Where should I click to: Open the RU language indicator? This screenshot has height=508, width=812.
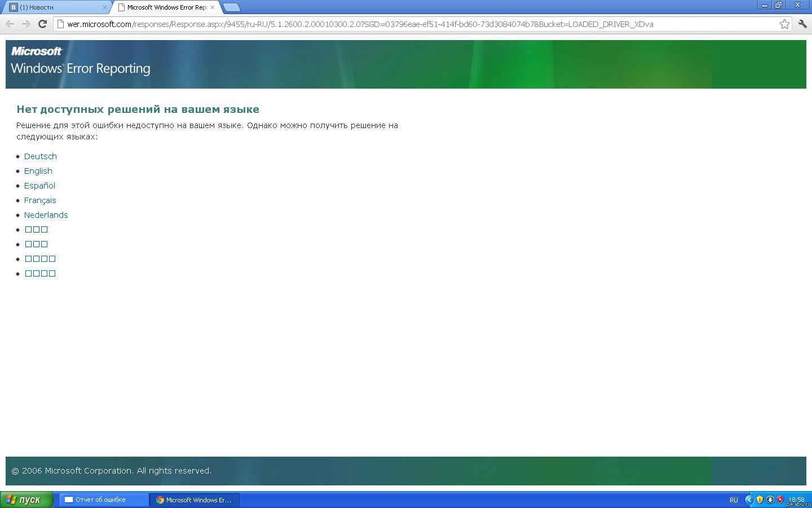[734, 500]
